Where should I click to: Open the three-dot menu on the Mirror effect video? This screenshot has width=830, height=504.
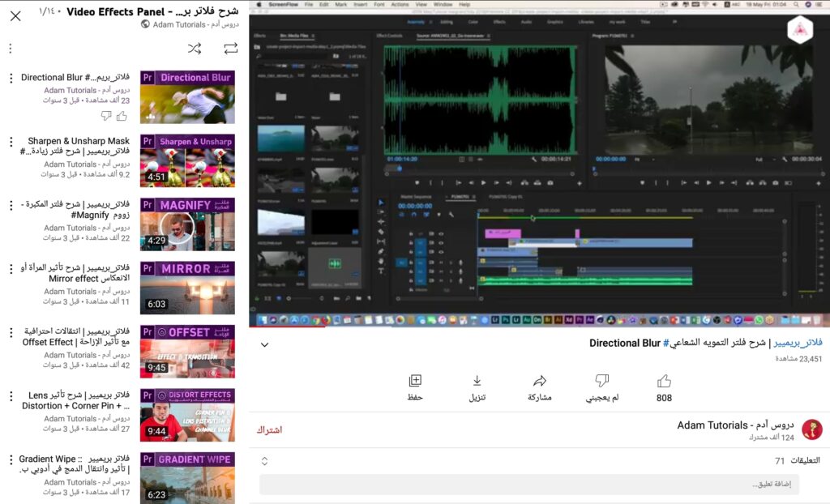[x=10, y=269]
